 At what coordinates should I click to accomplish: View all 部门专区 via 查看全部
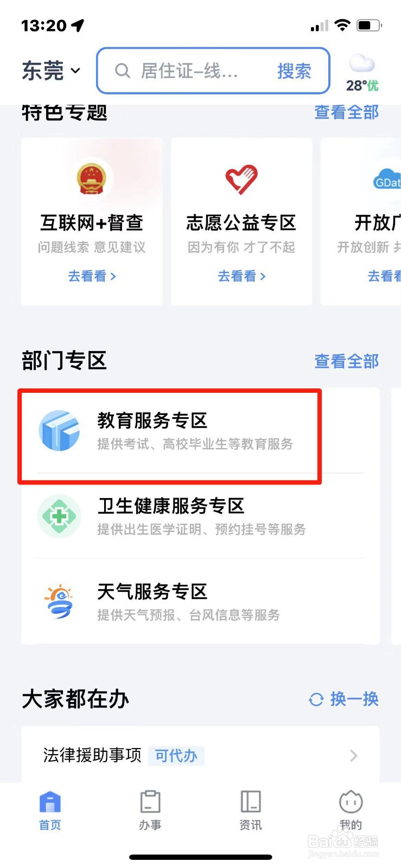click(x=347, y=361)
